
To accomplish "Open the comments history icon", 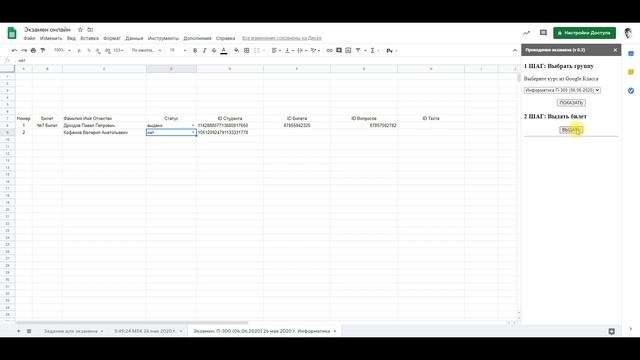I will pyautogui.click(x=543, y=33).
